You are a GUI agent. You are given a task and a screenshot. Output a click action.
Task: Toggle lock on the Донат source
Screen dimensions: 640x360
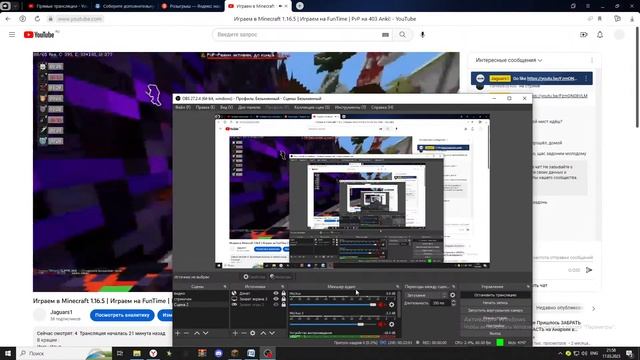[x=284, y=293]
